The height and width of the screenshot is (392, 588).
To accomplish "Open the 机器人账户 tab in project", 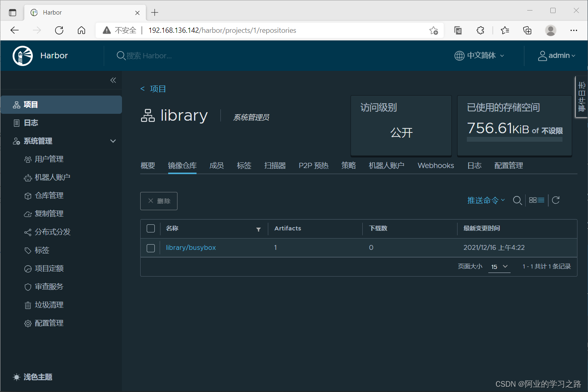I will pos(387,166).
